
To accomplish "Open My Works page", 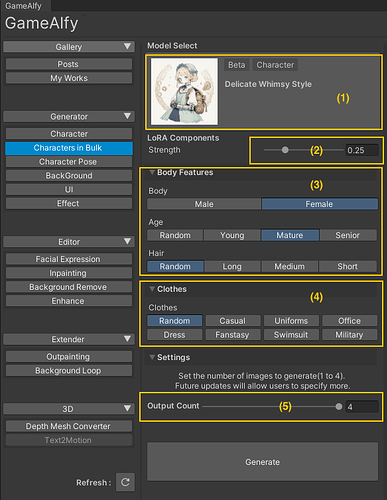I will coord(69,78).
